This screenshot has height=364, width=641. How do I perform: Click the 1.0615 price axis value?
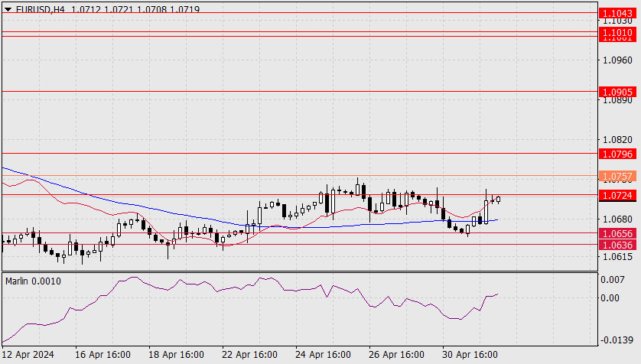point(618,256)
